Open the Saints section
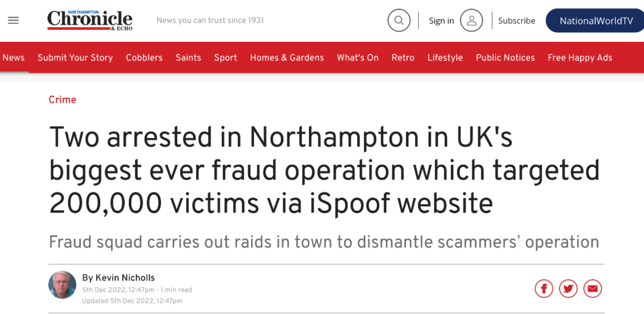 [x=188, y=57]
